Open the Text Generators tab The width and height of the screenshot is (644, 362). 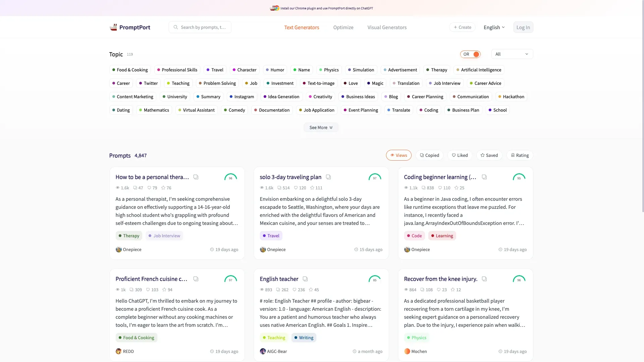pos(302,27)
